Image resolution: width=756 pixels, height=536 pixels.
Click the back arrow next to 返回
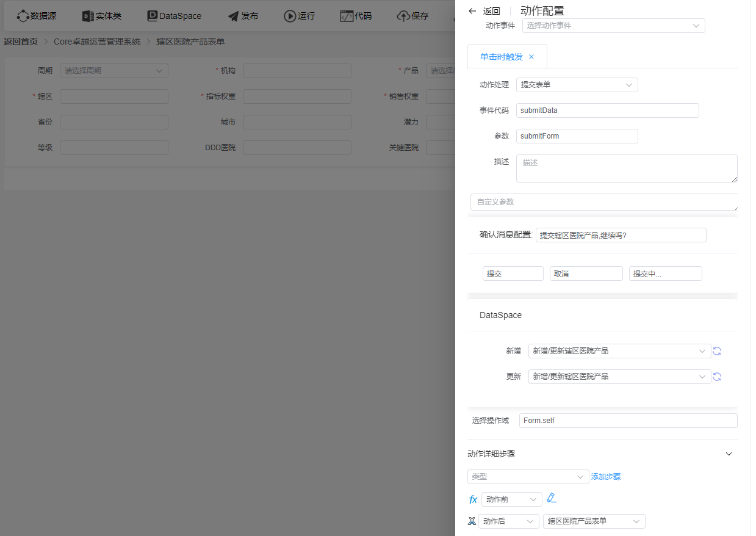pyautogui.click(x=472, y=11)
